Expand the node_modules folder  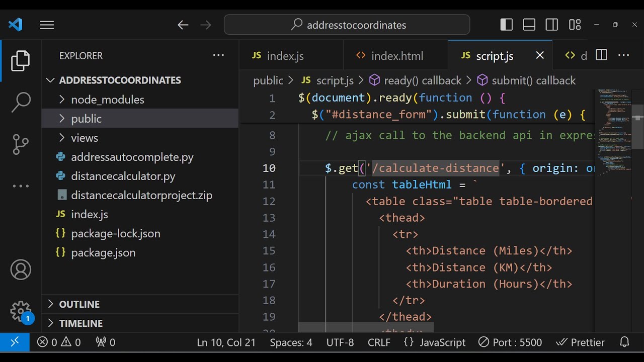click(107, 100)
